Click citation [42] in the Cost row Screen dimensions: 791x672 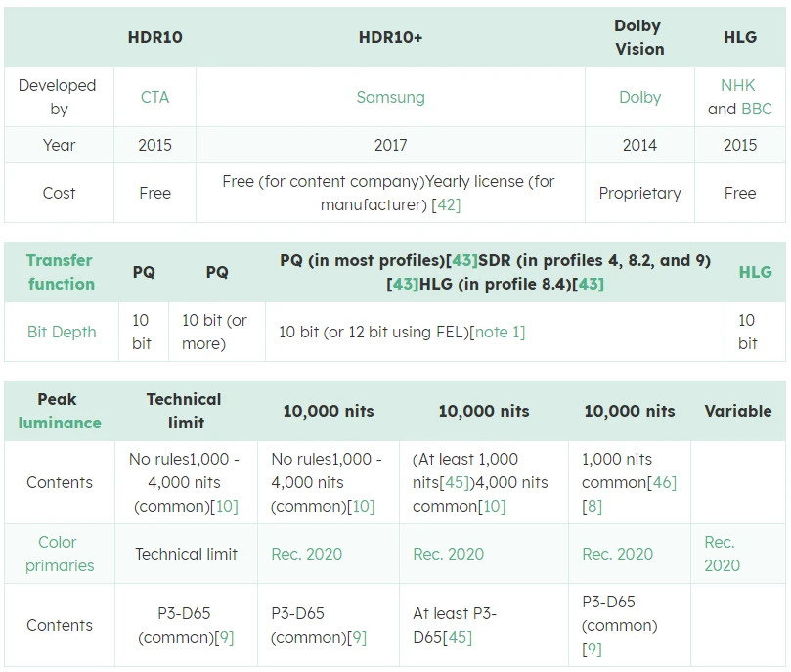click(x=446, y=204)
